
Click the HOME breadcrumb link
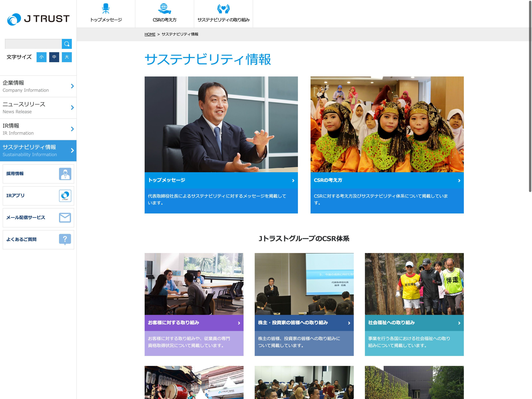pyautogui.click(x=150, y=34)
